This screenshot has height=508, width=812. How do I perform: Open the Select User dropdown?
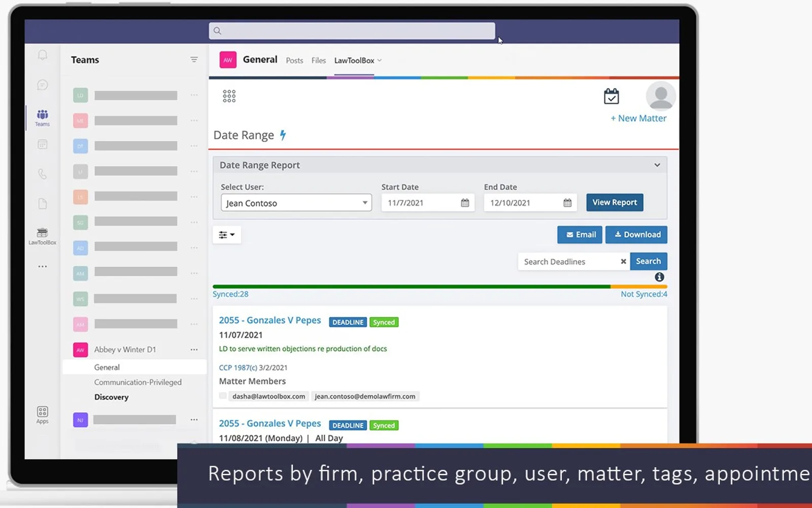pyautogui.click(x=296, y=203)
